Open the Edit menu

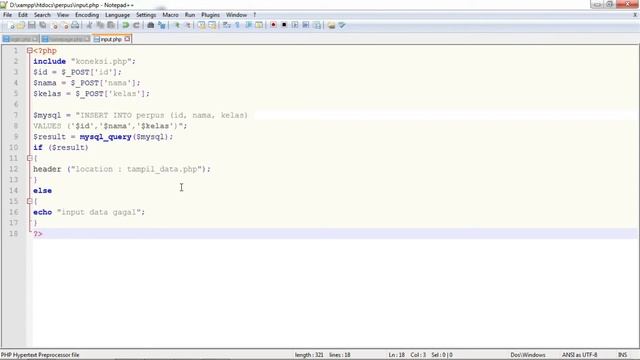[x=23, y=15]
